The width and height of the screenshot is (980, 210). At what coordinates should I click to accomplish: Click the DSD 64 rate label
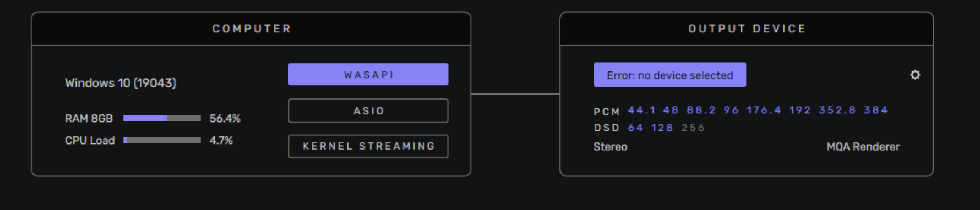tap(635, 128)
